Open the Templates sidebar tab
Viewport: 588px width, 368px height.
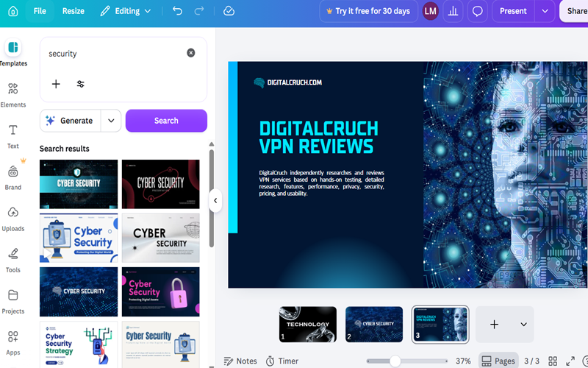13,53
